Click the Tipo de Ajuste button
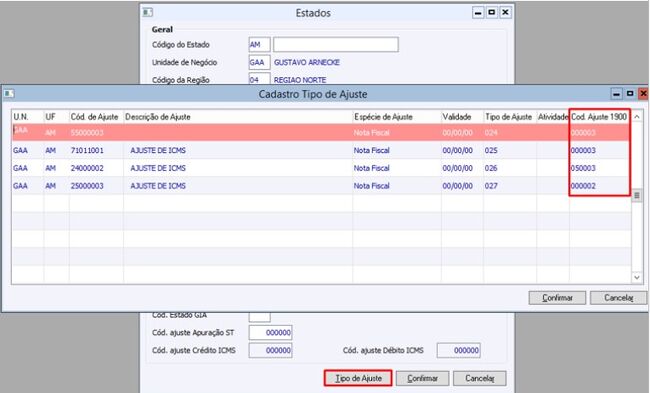The height and width of the screenshot is (393, 650). (x=358, y=378)
